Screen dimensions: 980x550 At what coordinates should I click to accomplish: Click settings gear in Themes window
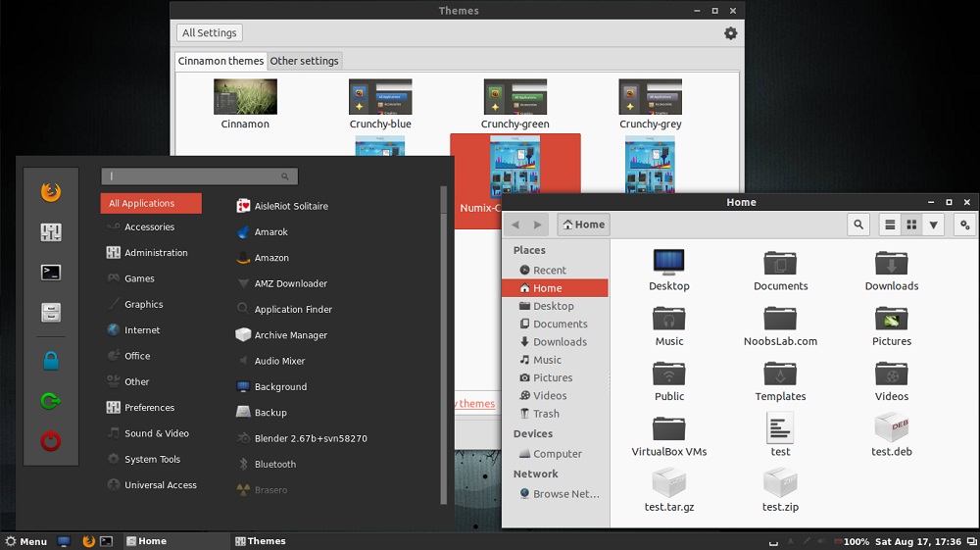[x=730, y=33]
